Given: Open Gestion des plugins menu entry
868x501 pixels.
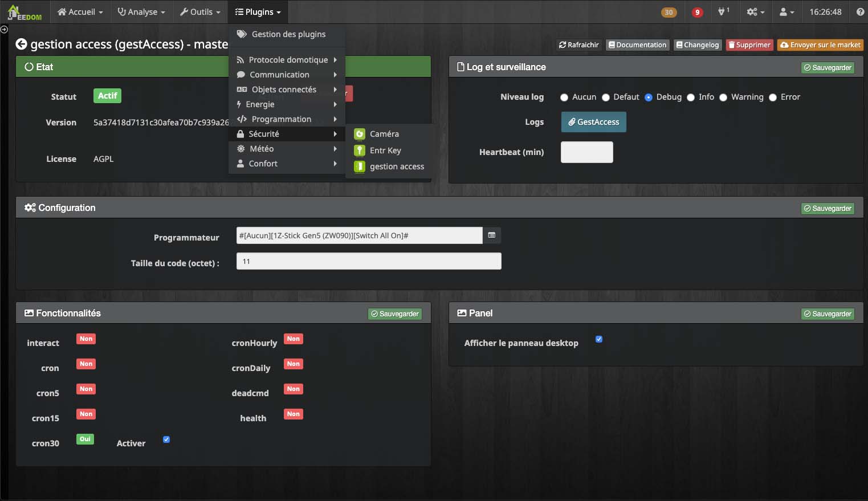Looking at the screenshot, I should [287, 34].
